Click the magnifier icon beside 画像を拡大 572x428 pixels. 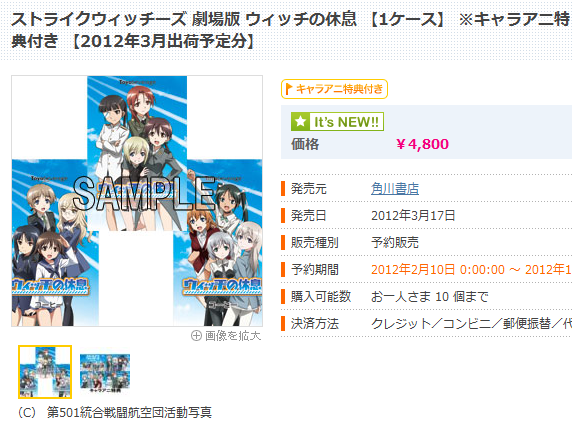pos(196,335)
